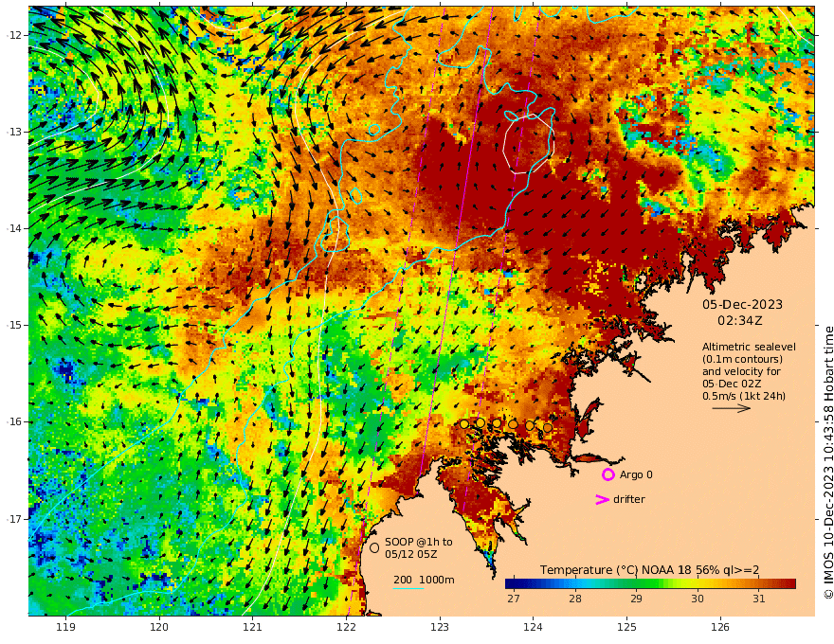The image size is (834, 644).
Task: Click the Temperature NOAA 18 colorbar title
Action: point(649,569)
